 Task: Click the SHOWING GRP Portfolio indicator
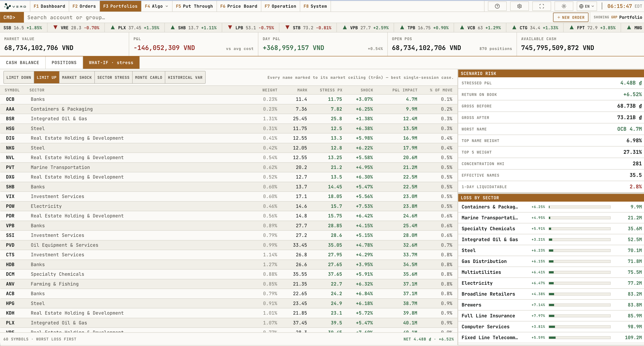pyautogui.click(x=618, y=17)
